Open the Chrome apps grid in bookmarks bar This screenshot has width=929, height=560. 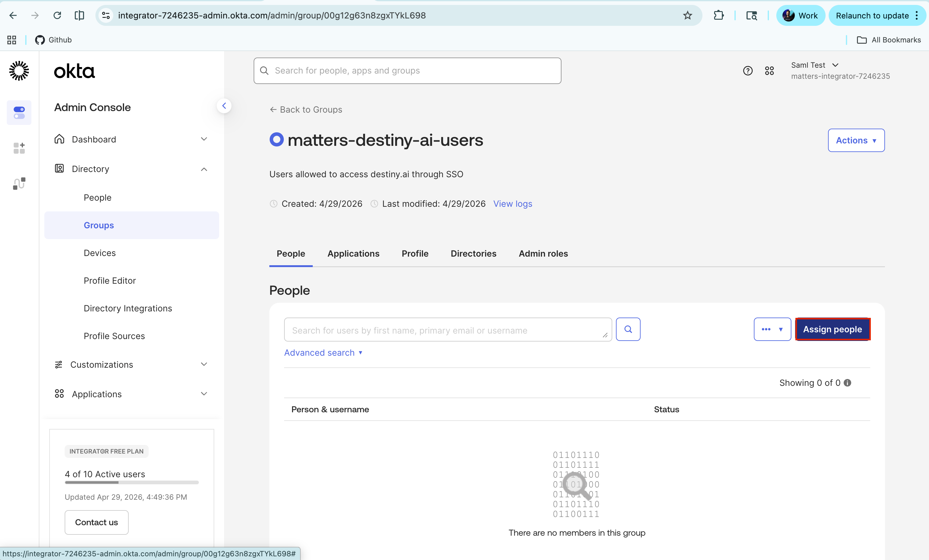coord(12,40)
